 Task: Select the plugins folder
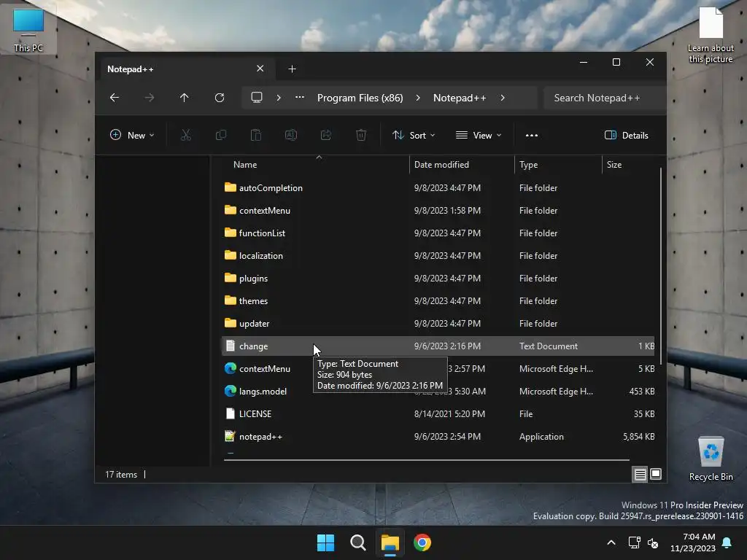click(x=438, y=278)
